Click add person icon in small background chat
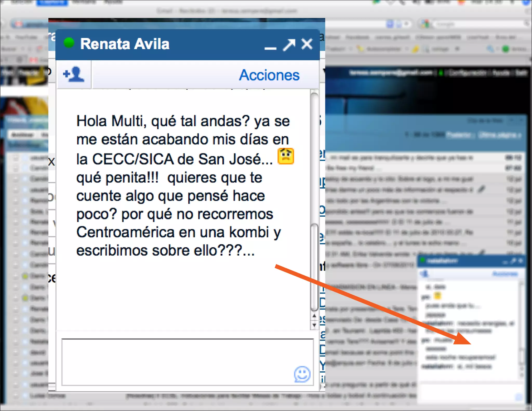The image size is (532, 411). coord(425,274)
